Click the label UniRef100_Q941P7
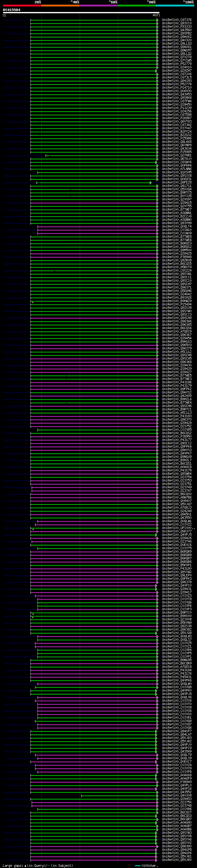Viewport: 197px width, 868px height. point(177,731)
